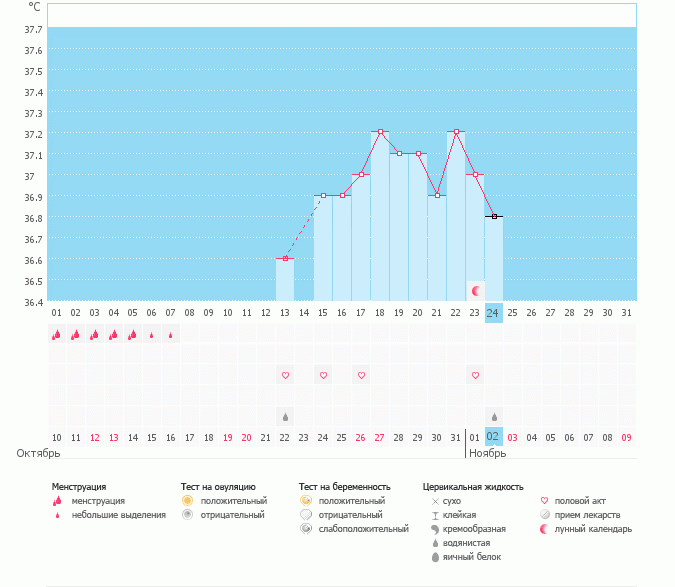675x587 pixels.
Task: Click the black temperature marker on day 24
Action: tap(494, 216)
